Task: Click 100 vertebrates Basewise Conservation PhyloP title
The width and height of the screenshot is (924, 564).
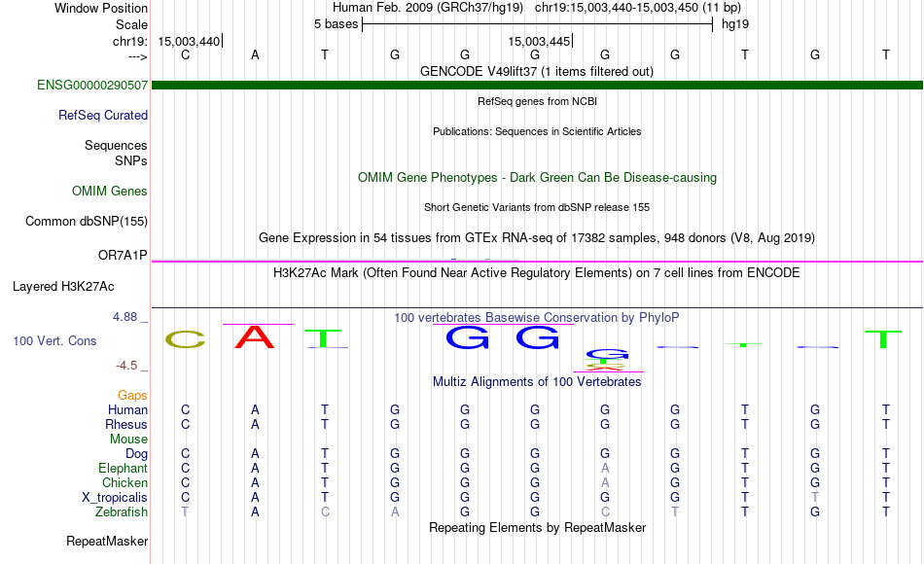Action: tap(537, 318)
